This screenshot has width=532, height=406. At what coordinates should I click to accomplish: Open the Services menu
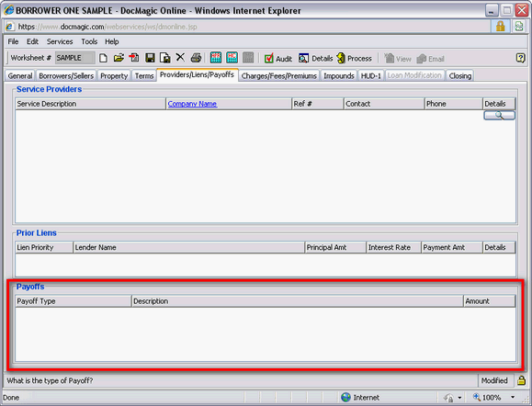tap(60, 41)
